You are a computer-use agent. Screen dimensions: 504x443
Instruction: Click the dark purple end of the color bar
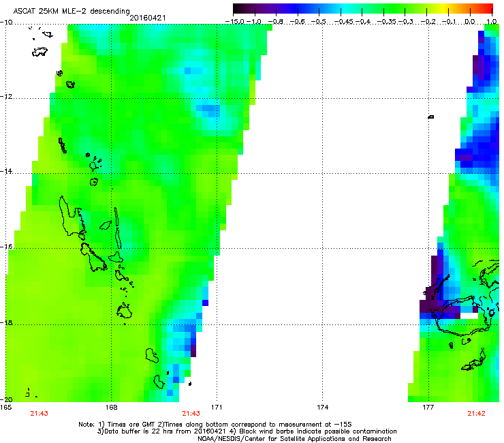coord(240,9)
